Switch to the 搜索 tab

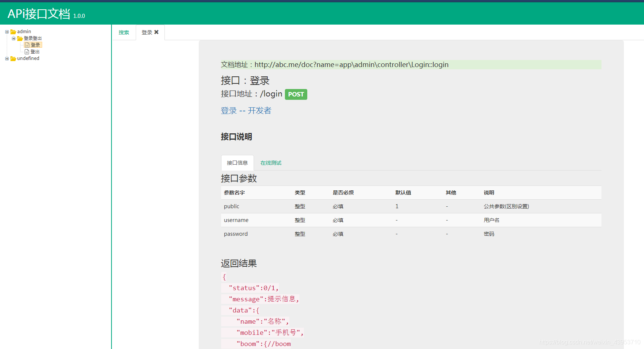pyautogui.click(x=124, y=32)
